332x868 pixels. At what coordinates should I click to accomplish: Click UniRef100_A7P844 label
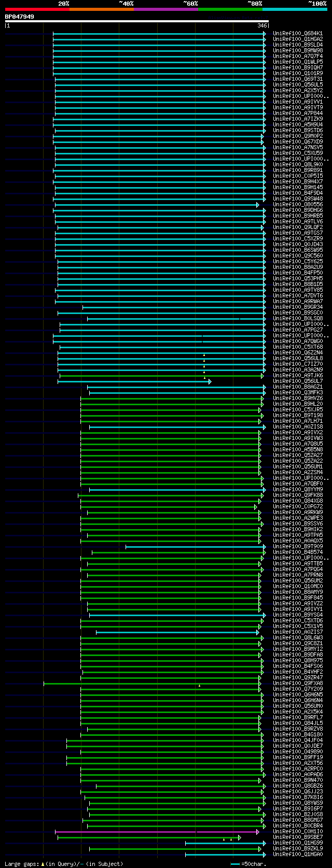point(298,113)
